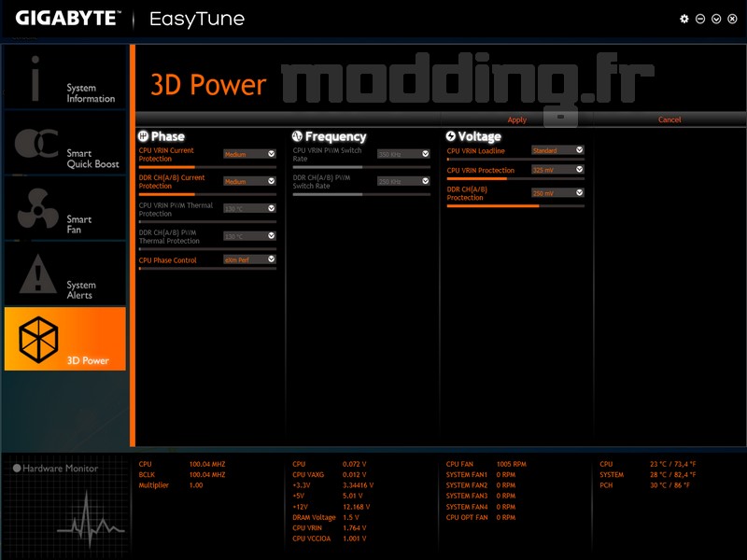Screen dimensions: 747x560
Task: Click the SYSTEM FAN1 0 RPM reading
Action: pyautogui.click(x=481, y=475)
